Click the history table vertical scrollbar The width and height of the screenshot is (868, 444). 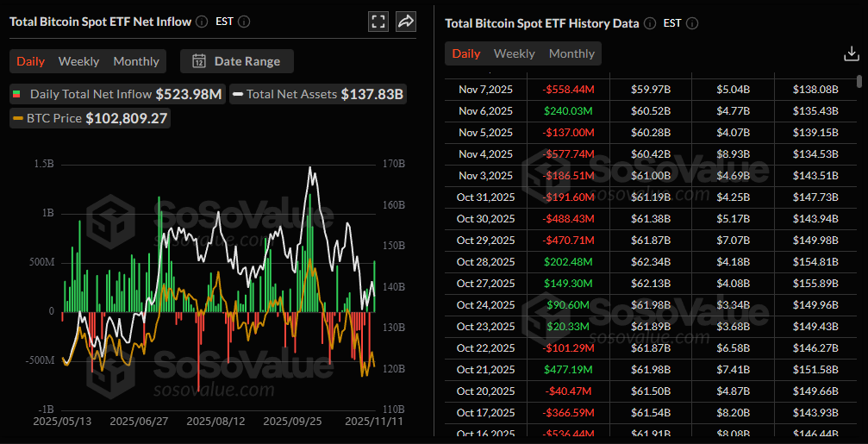point(859,82)
